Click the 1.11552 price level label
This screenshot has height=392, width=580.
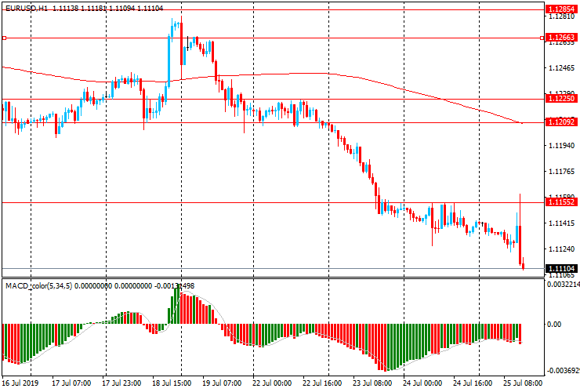[x=561, y=202]
